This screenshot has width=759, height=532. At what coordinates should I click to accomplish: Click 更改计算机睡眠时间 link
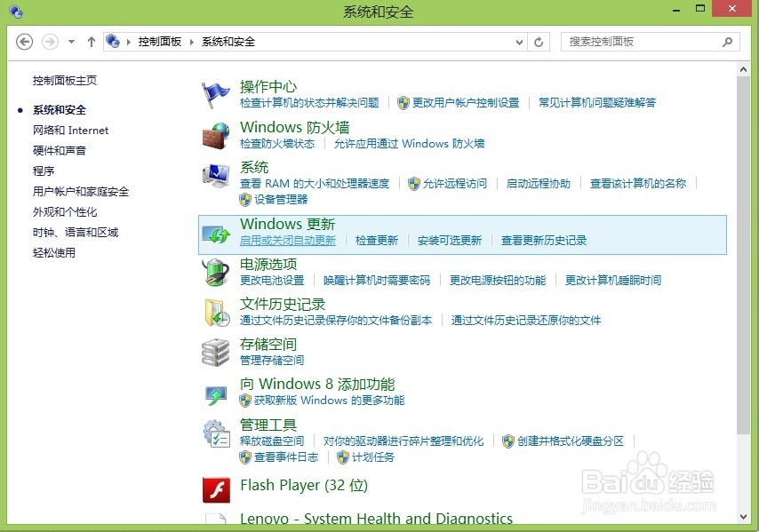613,281
